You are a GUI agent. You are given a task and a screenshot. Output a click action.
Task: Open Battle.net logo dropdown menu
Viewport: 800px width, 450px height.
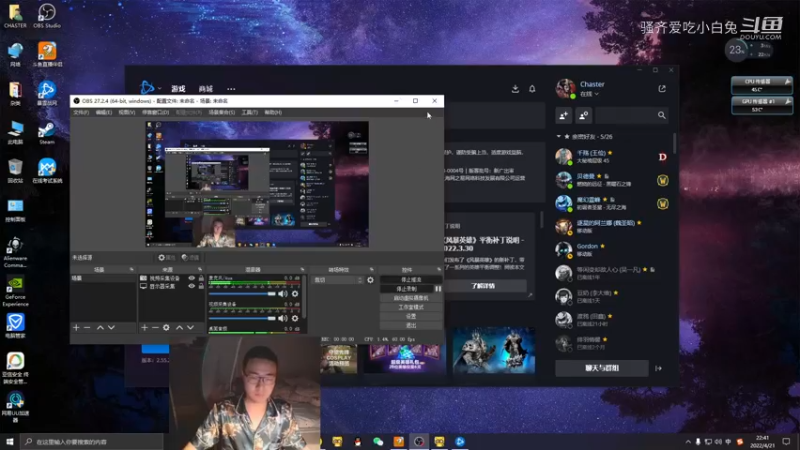(x=151, y=88)
